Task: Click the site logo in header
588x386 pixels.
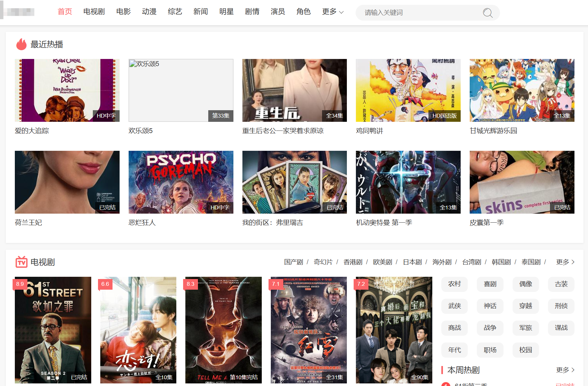Action: click(20, 12)
